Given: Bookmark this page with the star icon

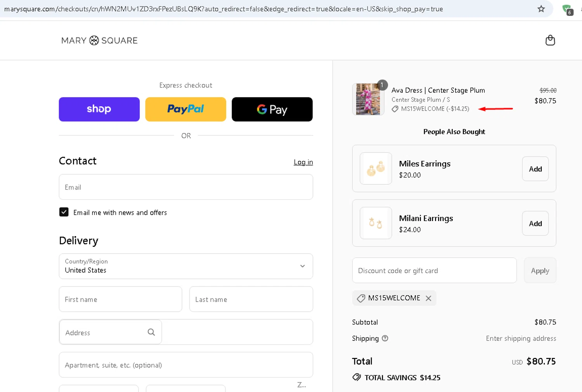Looking at the screenshot, I should (x=541, y=9).
